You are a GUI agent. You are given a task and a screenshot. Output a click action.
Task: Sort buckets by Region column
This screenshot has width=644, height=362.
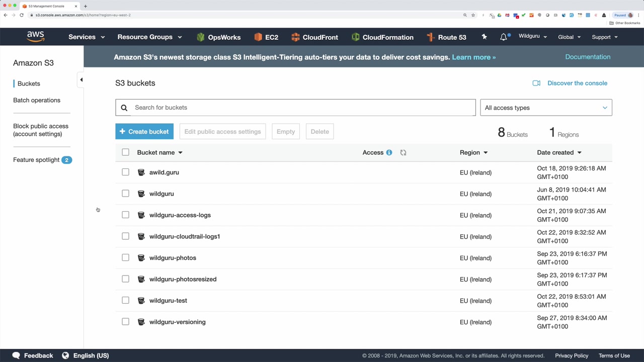point(473,152)
